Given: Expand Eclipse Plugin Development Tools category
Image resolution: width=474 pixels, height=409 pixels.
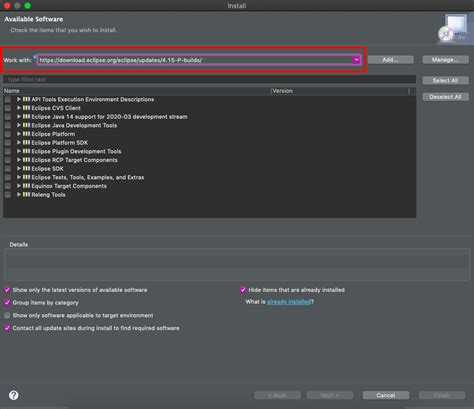Looking at the screenshot, I should coord(19,151).
